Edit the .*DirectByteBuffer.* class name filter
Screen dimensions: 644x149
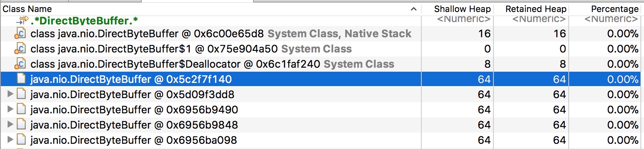pyautogui.click(x=85, y=20)
